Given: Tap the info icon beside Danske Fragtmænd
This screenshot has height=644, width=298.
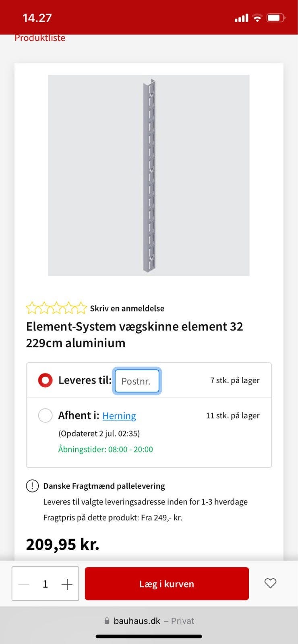Looking at the screenshot, I should click(32, 486).
